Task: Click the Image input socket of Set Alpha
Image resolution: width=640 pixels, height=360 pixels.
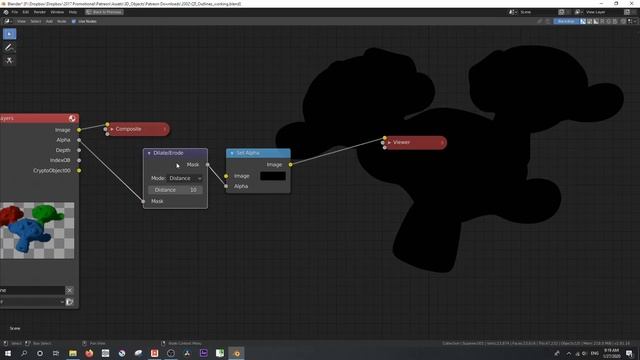Action: (226, 176)
